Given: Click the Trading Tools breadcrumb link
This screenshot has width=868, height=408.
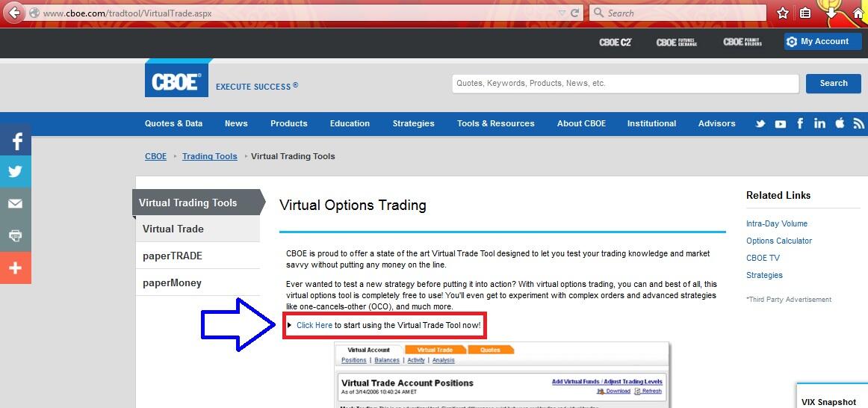Looking at the screenshot, I should [x=210, y=156].
